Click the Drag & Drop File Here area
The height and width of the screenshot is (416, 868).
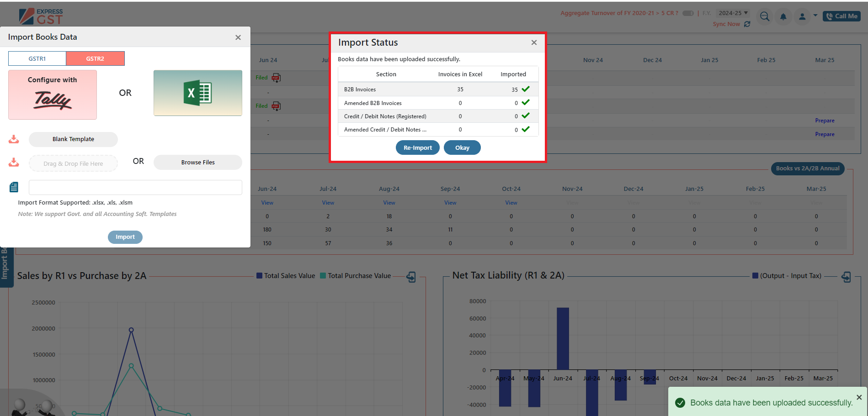(73, 163)
